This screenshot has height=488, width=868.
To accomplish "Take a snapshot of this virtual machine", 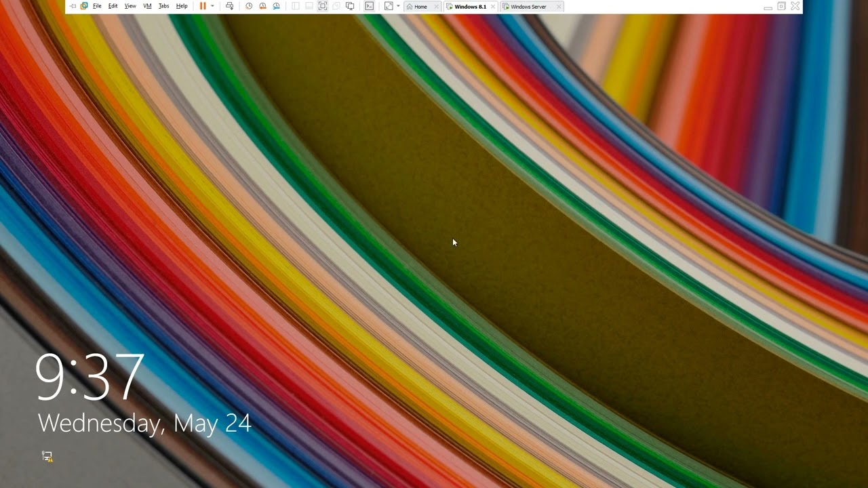I will [x=249, y=6].
